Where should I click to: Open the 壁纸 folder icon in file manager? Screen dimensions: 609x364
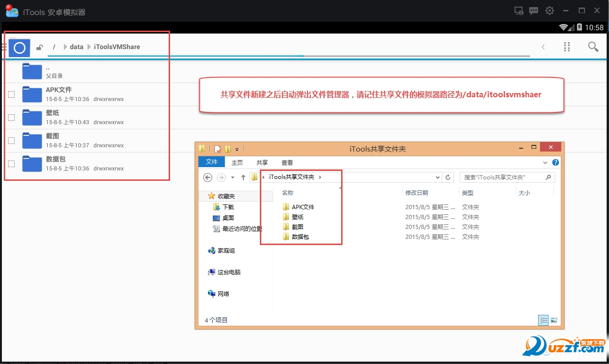pos(32,117)
